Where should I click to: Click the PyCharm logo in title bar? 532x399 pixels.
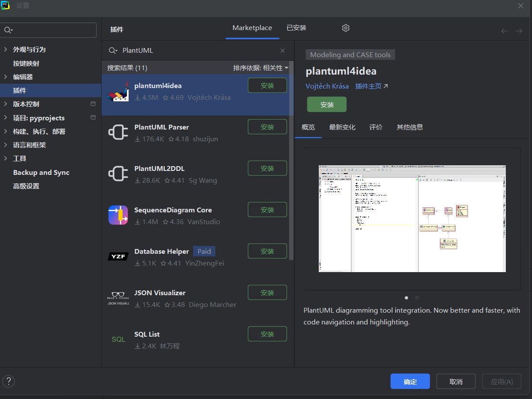pos(6,5)
